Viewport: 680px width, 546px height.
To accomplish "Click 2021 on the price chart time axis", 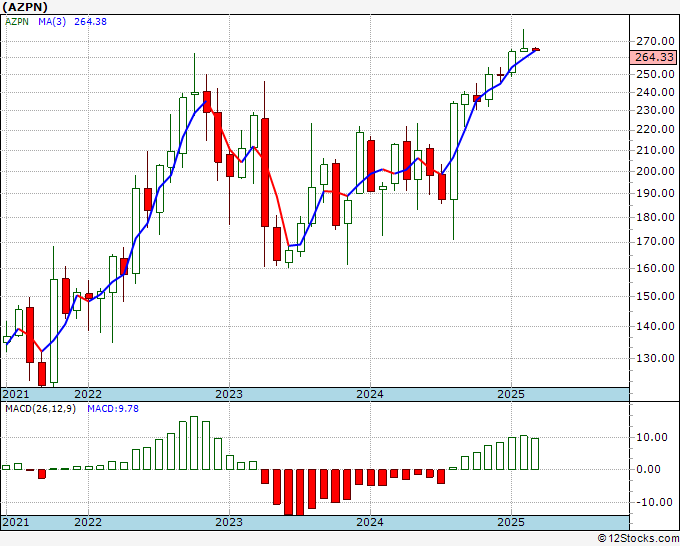I will (16, 394).
